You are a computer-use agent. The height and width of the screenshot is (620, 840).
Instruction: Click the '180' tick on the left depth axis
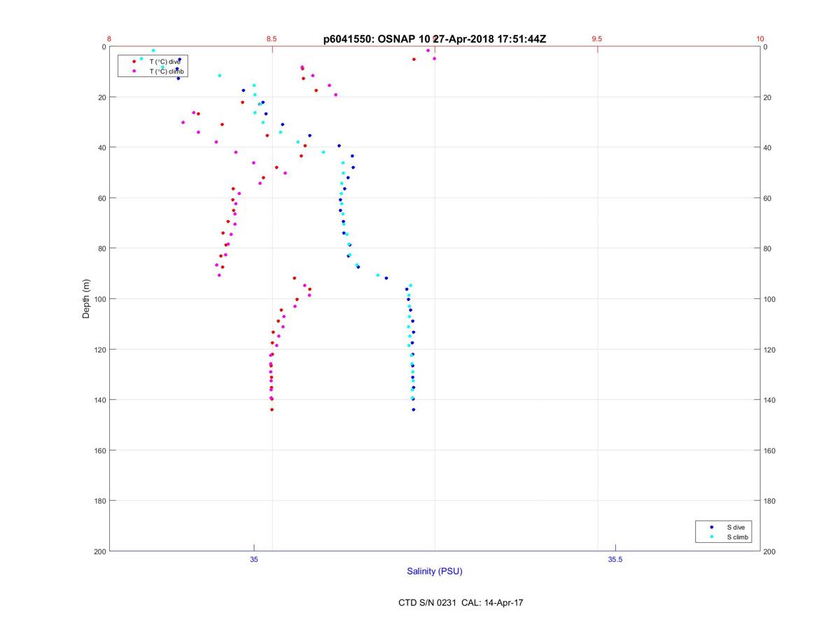pos(99,501)
